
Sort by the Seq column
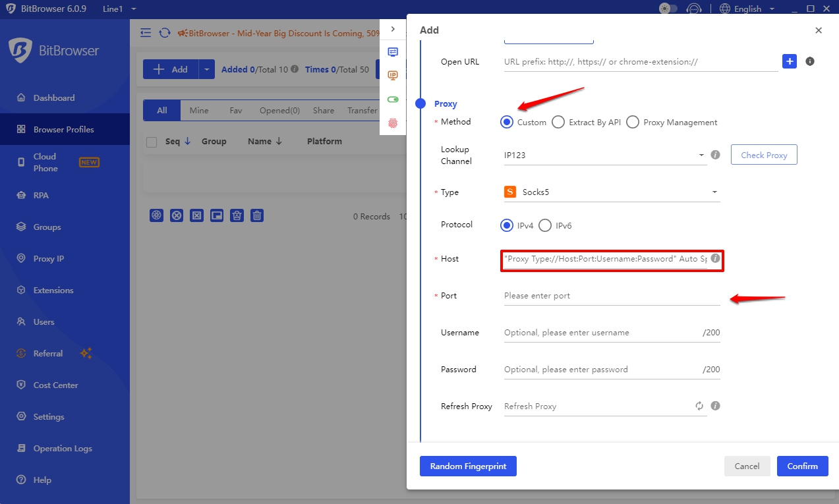[178, 141]
